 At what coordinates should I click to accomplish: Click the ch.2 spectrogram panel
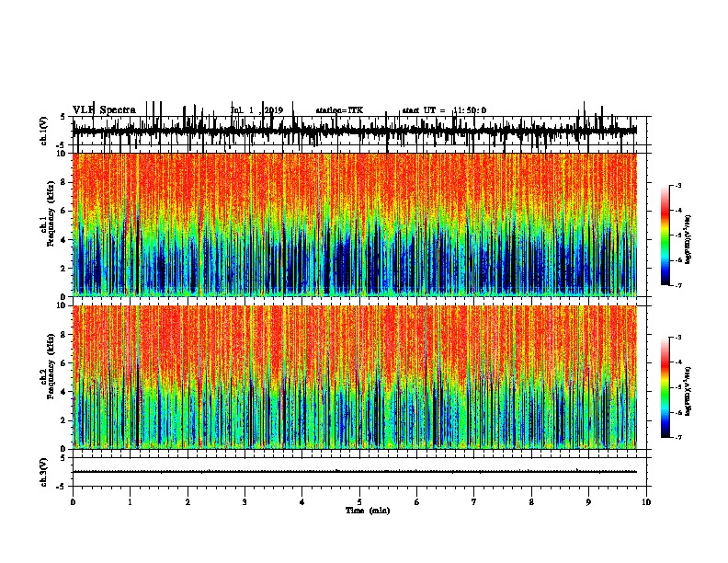pos(355,377)
